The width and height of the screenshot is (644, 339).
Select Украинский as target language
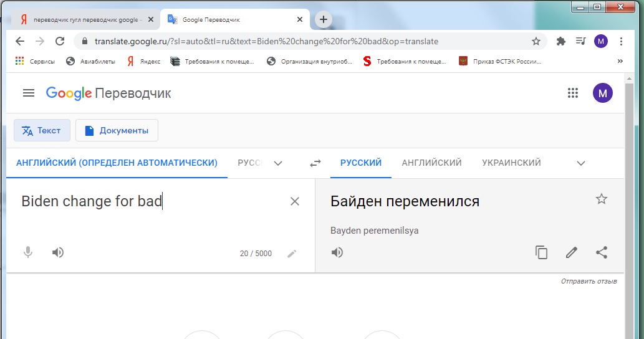[511, 163]
